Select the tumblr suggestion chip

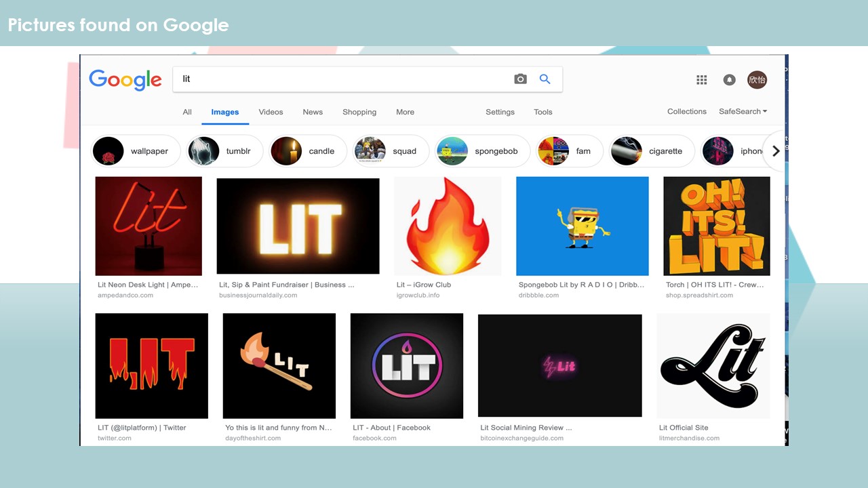click(225, 151)
